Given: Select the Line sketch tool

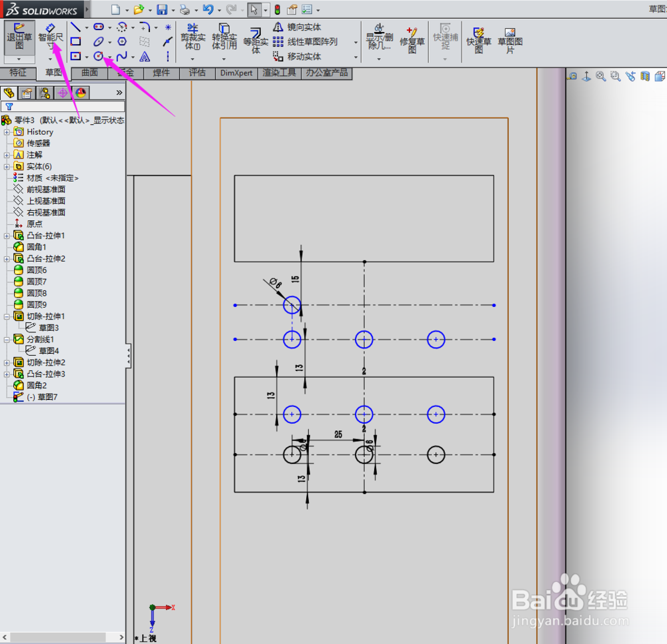Looking at the screenshot, I should tap(75, 27).
